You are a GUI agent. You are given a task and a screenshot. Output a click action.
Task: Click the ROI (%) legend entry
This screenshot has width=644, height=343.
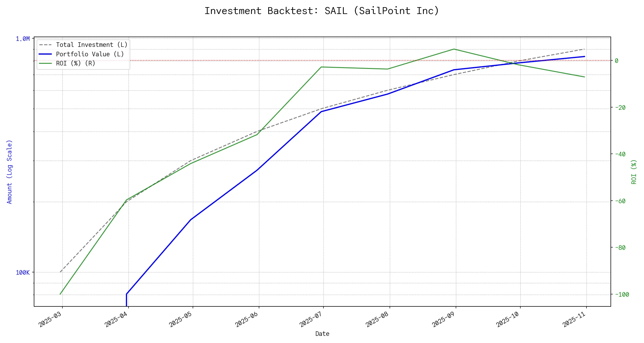(76, 63)
